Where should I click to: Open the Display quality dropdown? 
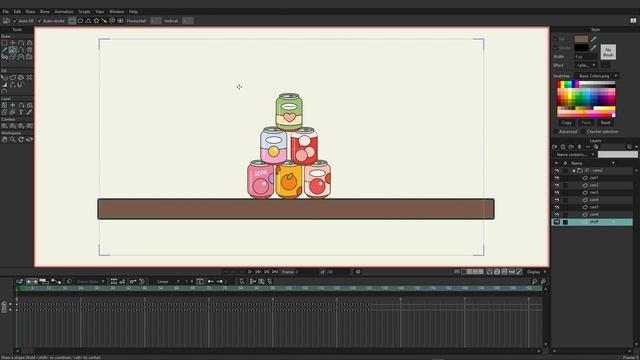point(536,272)
